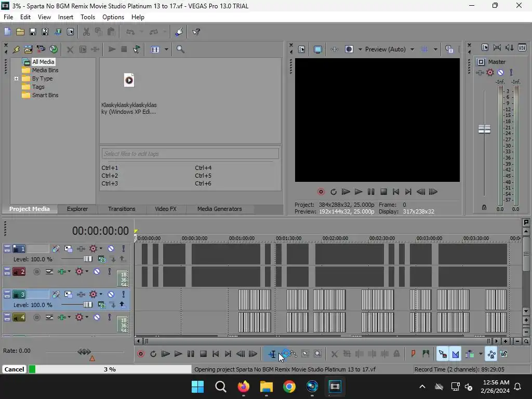Click the Select files to edit tags field

point(190,154)
